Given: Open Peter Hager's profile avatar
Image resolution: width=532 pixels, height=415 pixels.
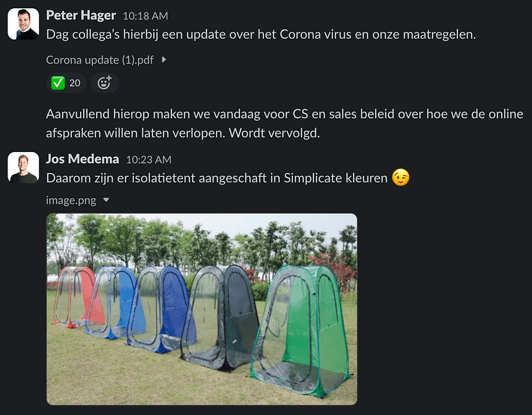Looking at the screenshot, I should [23, 23].
